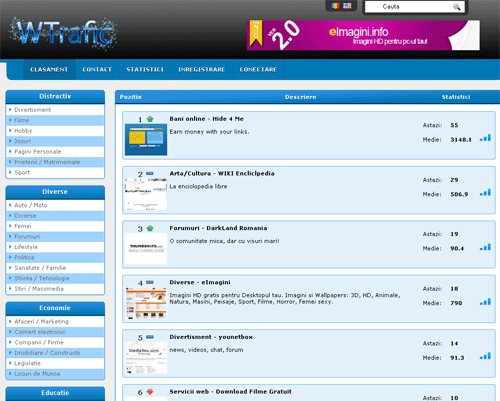500x401 pixels.
Task: Open the Sport category
Action: (55, 172)
